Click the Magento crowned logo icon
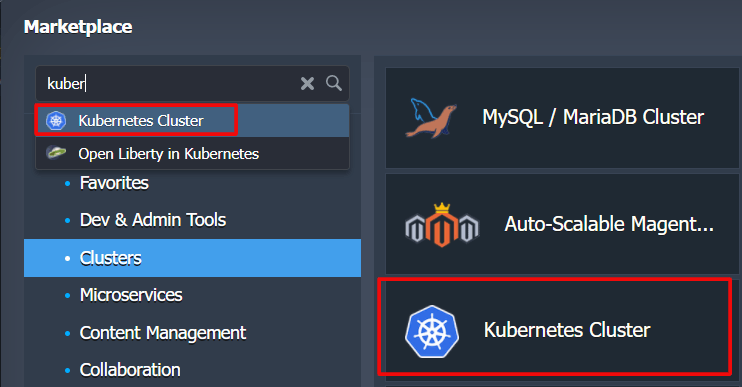Image resolution: width=742 pixels, height=387 pixels. 442,225
